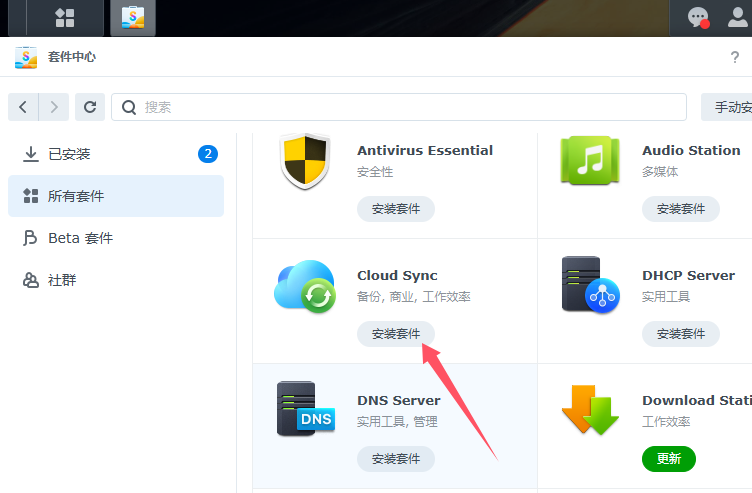Update the Download Station package

pyautogui.click(x=669, y=459)
